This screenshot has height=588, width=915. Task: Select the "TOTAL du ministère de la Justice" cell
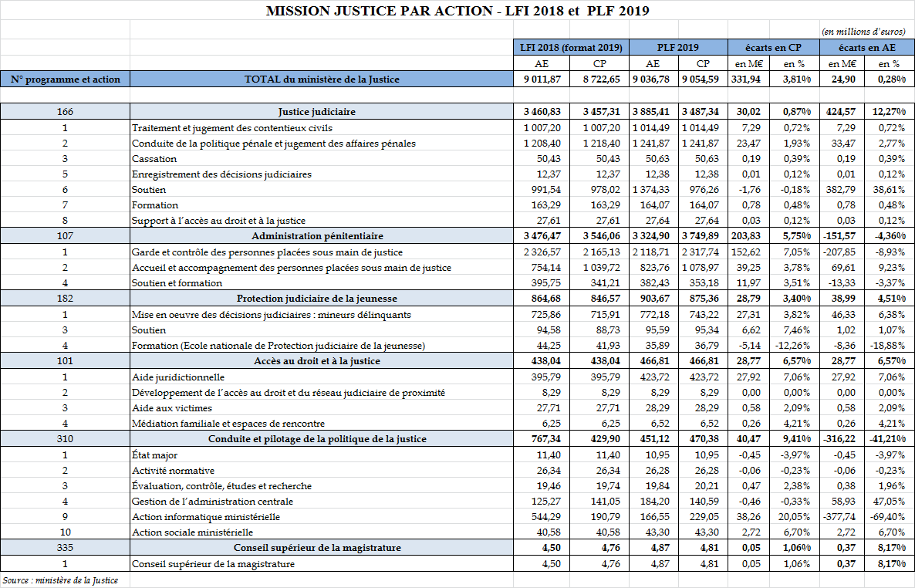[322, 79]
